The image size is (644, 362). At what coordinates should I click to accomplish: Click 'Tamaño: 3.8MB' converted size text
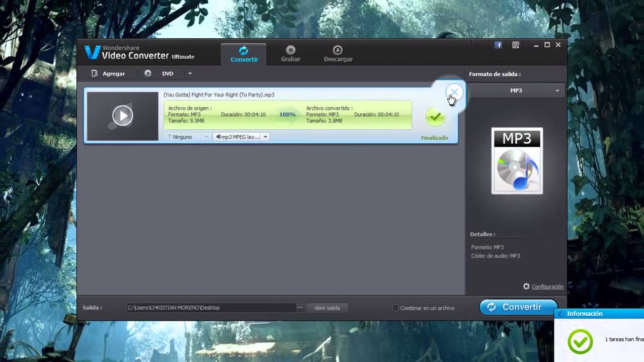(x=324, y=121)
